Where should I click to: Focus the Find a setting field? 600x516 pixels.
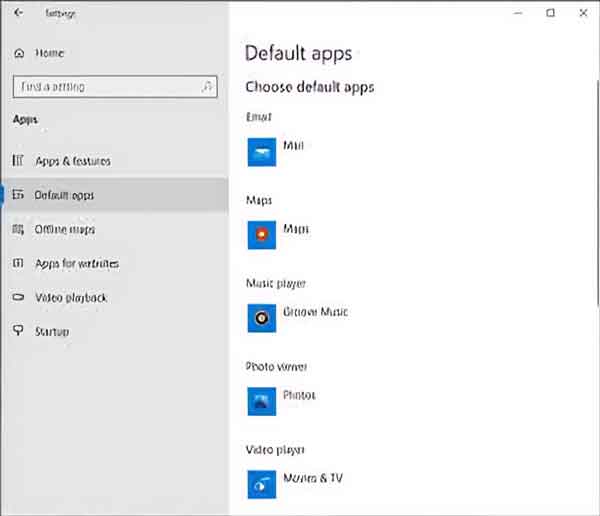pos(115,87)
